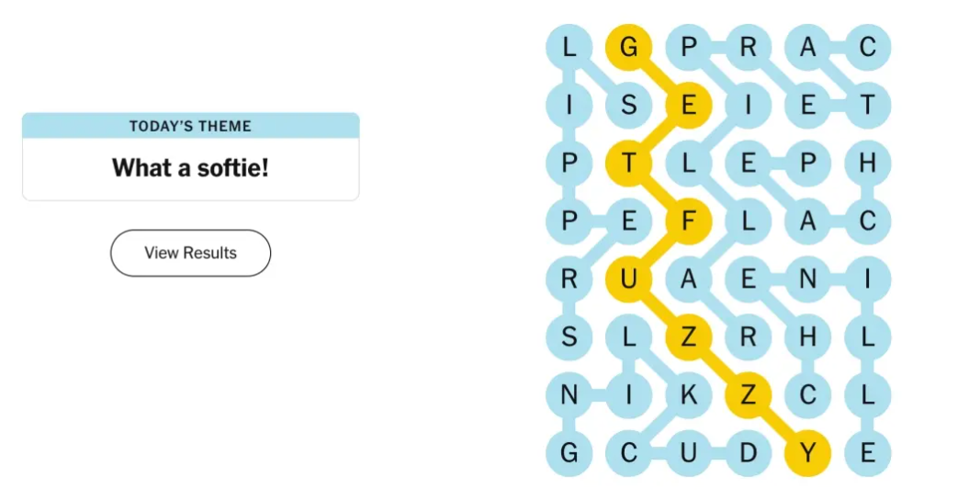
Task: Select the yellow letter E tile
Action: pyautogui.click(x=688, y=105)
